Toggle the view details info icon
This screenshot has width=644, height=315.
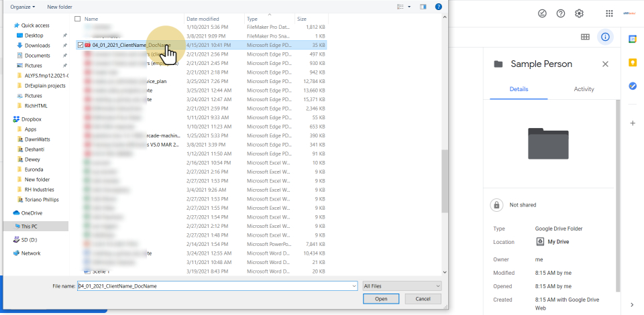(606, 37)
